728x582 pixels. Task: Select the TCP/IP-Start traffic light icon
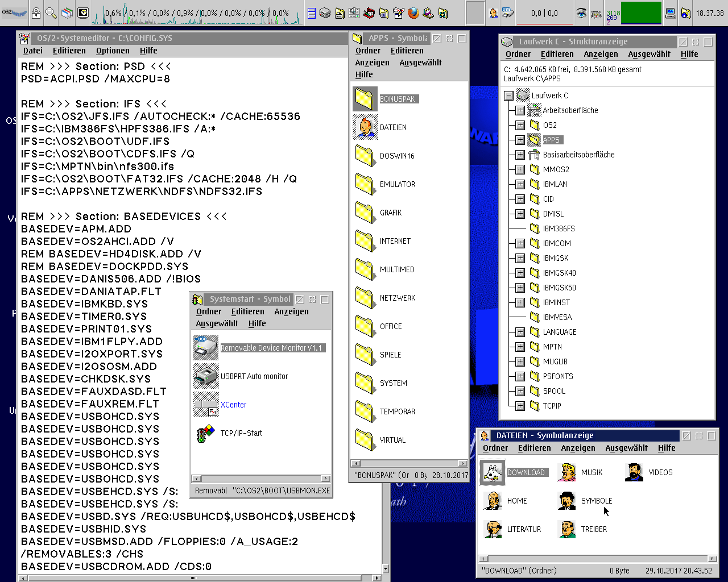206,433
